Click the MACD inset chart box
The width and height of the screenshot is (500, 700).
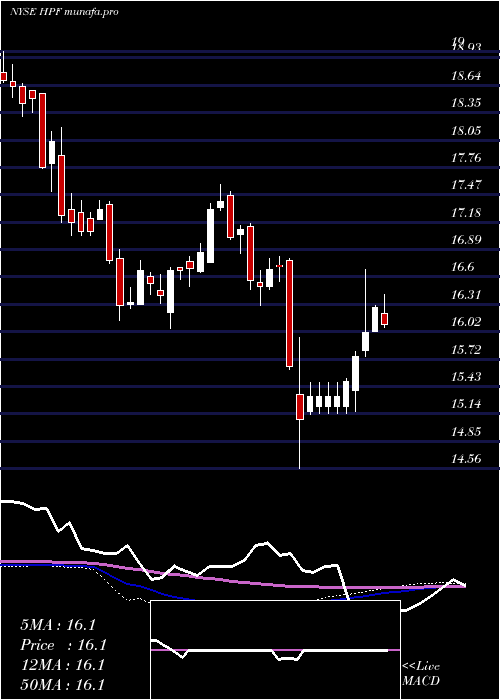275,650
